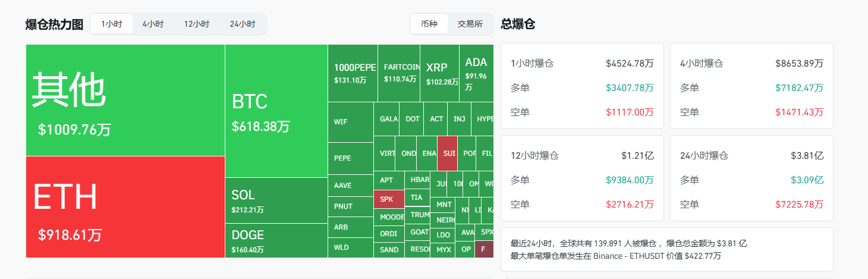The height and width of the screenshot is (279, 868).
Task: Click the red SUI tile
Action: [447, 153]
